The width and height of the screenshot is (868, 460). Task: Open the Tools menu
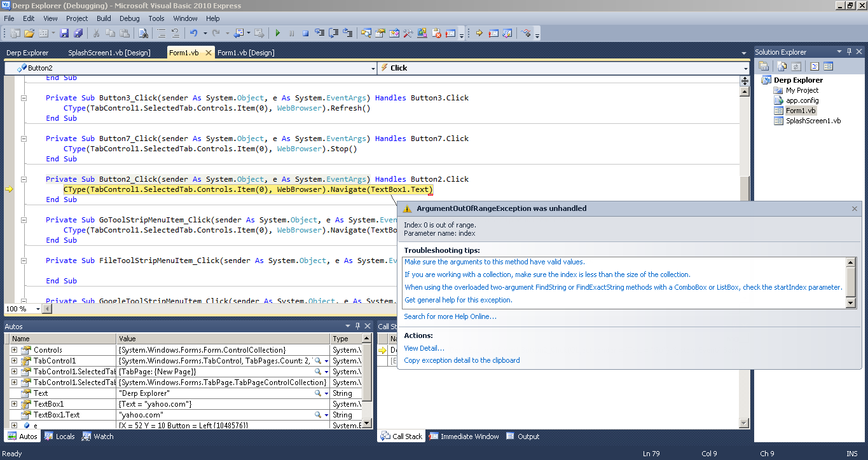coord(156,18)
